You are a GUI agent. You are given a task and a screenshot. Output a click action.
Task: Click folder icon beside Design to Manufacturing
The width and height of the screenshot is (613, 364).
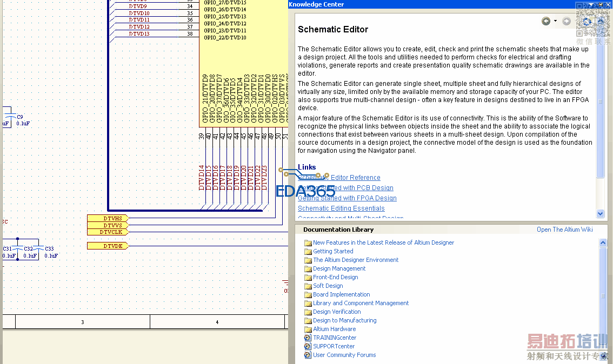308,321
